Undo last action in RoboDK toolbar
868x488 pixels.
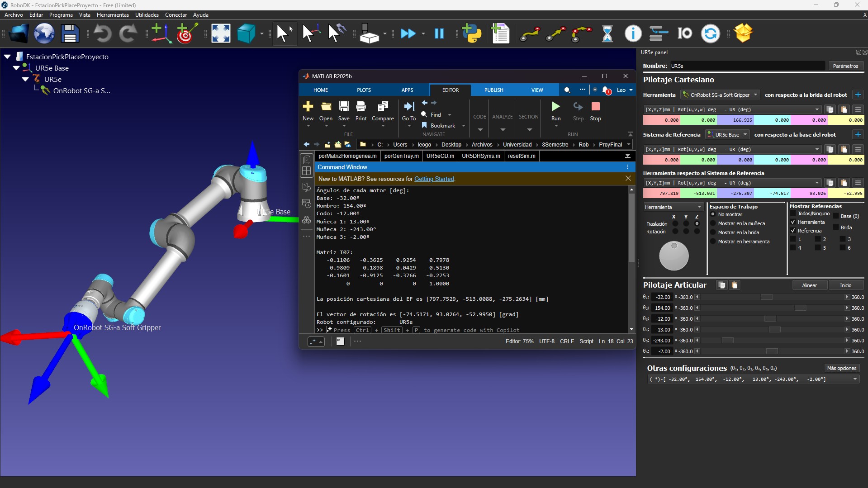103,33
